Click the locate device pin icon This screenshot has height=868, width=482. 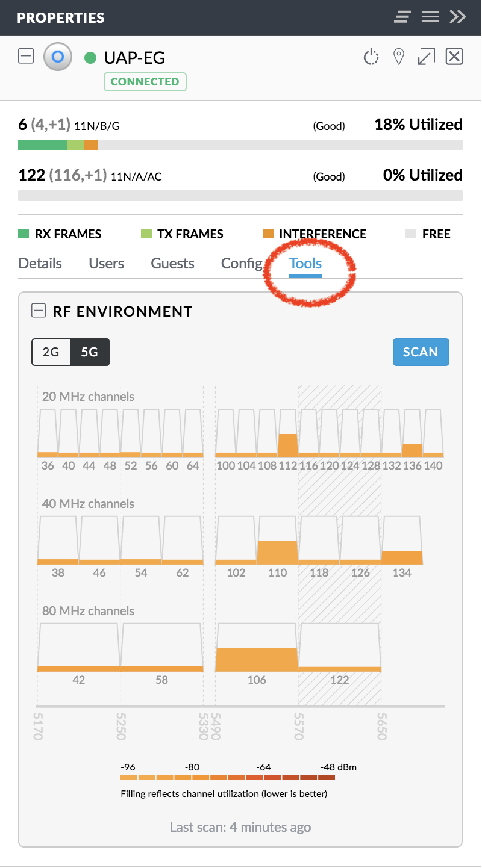tap(398, 57)
